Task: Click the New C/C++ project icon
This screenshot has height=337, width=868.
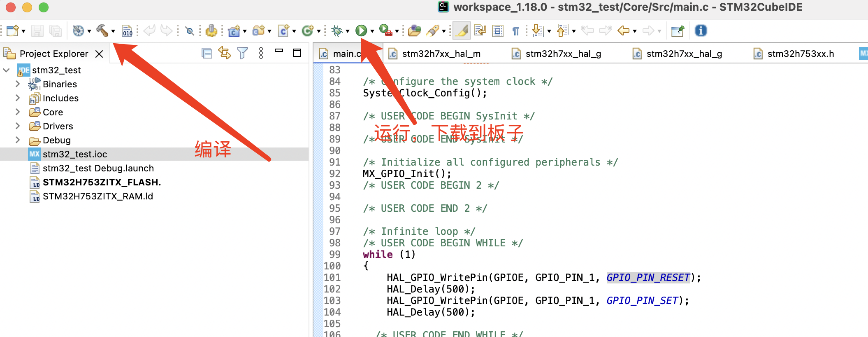Action: pos(234,31)
